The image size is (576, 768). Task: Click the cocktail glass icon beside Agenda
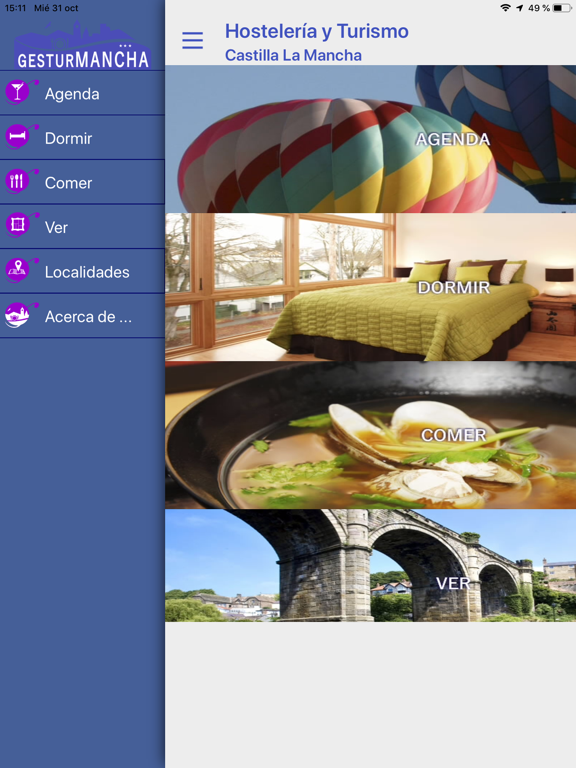(21, 92)
